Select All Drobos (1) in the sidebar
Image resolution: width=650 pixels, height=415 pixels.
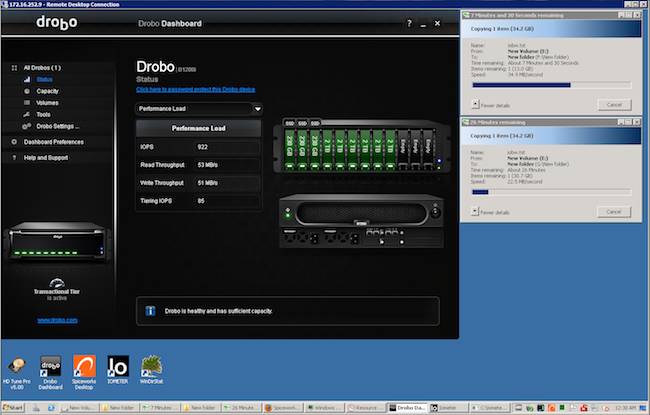click(x=42, y=68)
